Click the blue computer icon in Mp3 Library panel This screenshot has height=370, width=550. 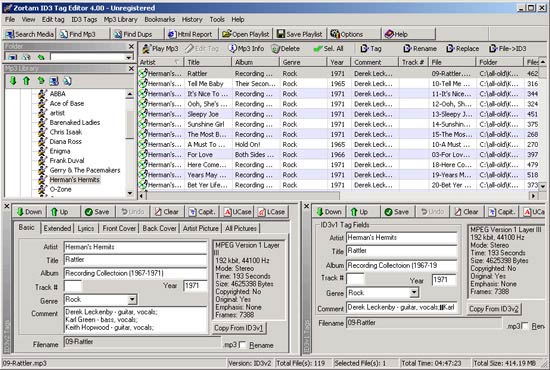[x=54, y=81]
